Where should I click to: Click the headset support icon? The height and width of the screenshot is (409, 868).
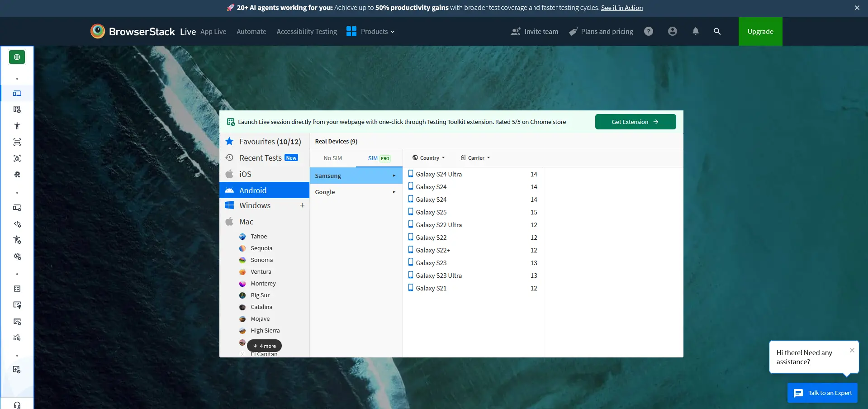(17, 405)
